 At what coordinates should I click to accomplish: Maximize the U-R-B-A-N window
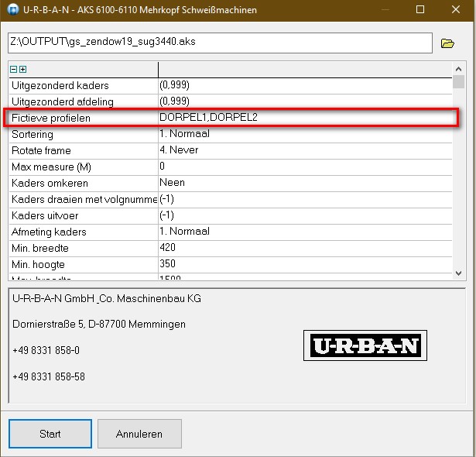(420, 10)
